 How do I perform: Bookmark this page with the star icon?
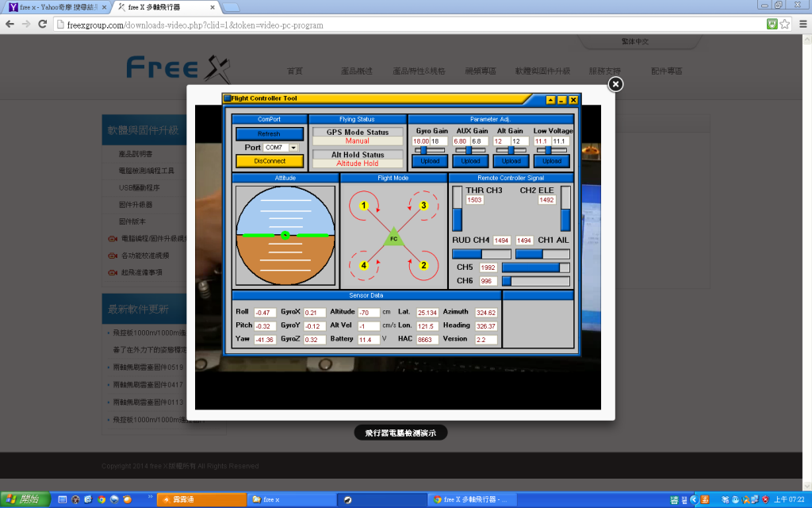(x=785, y=24)
